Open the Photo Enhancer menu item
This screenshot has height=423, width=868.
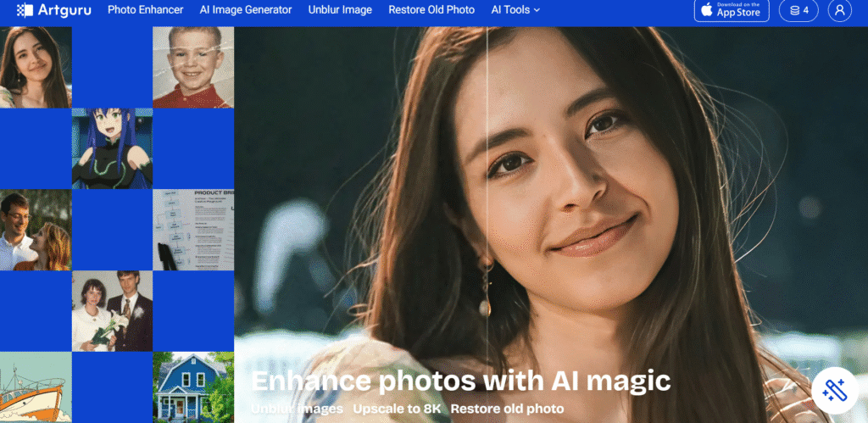(x=146, y=10)
